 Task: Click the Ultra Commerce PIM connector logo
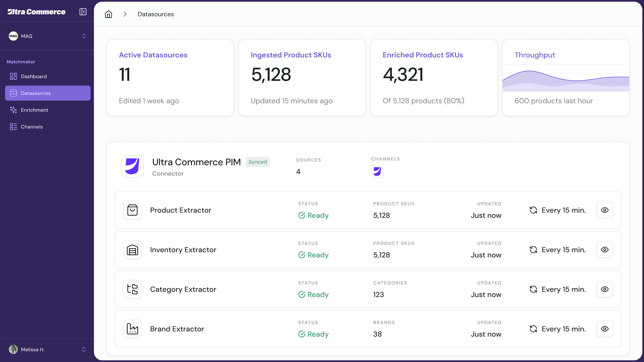pyautogui.click(x=132, y=166)
